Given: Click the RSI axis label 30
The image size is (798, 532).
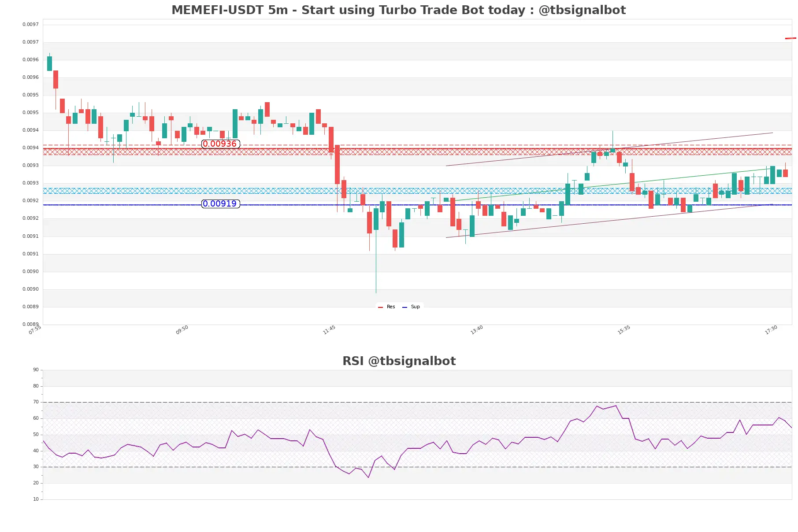Looking at the screenshot, I should click(x=36, y=467).
